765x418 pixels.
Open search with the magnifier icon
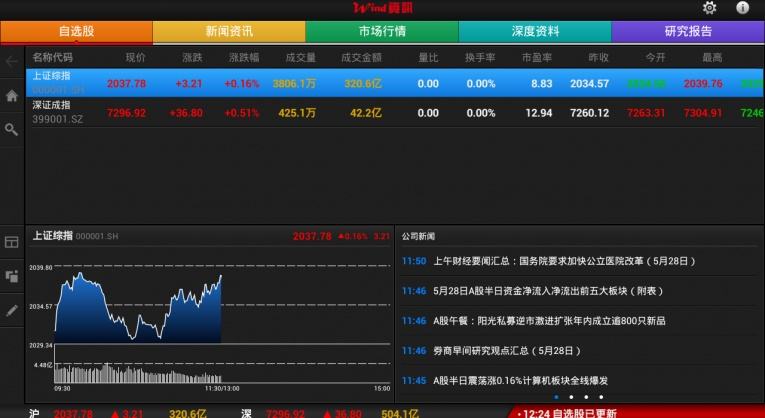[x=12, y=130]
